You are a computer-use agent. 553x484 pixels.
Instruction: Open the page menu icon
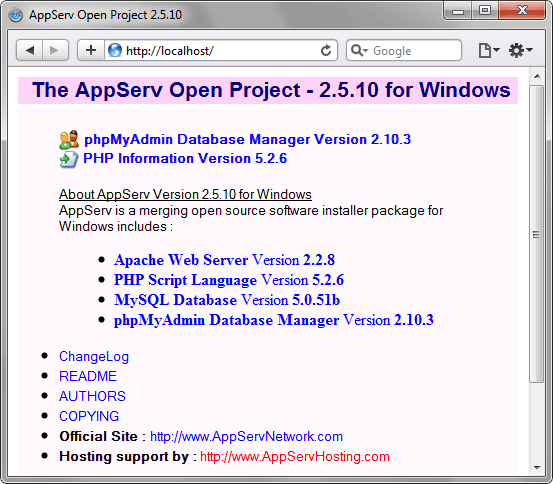488,50
